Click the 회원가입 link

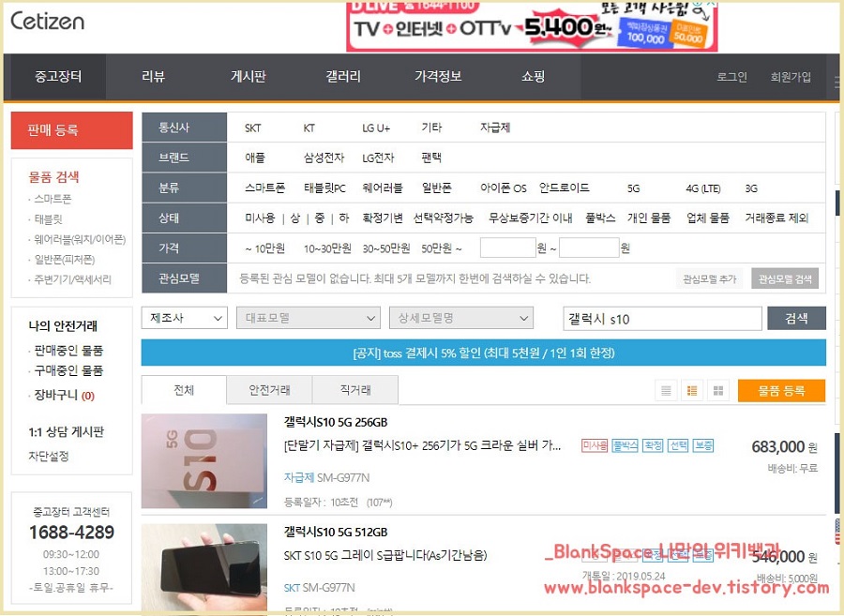pyautogui.click(x=791, y=77)
